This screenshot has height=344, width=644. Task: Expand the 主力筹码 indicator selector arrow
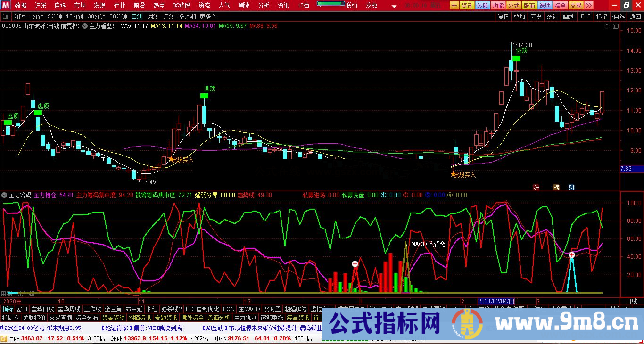[x=4, y=195]
